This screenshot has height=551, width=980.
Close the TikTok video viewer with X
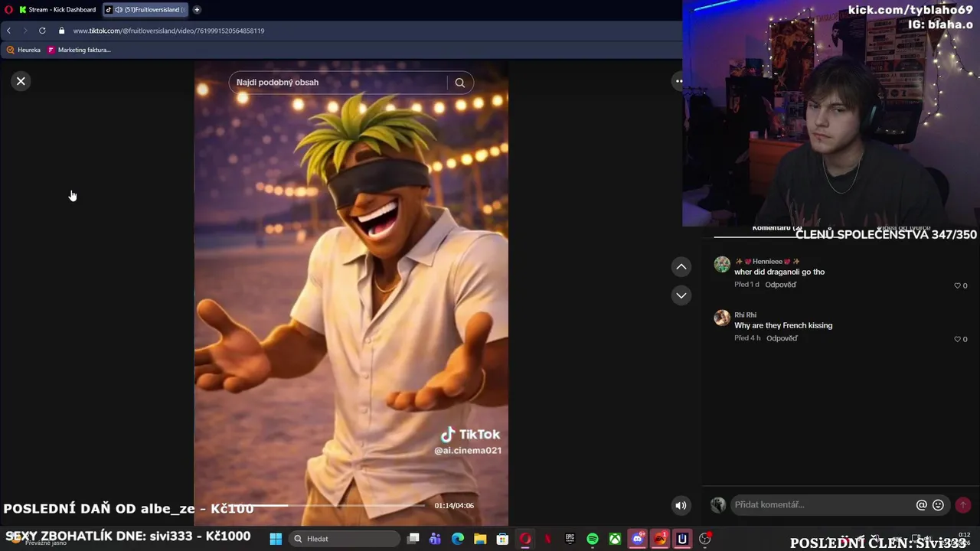[x=21, y=81]
